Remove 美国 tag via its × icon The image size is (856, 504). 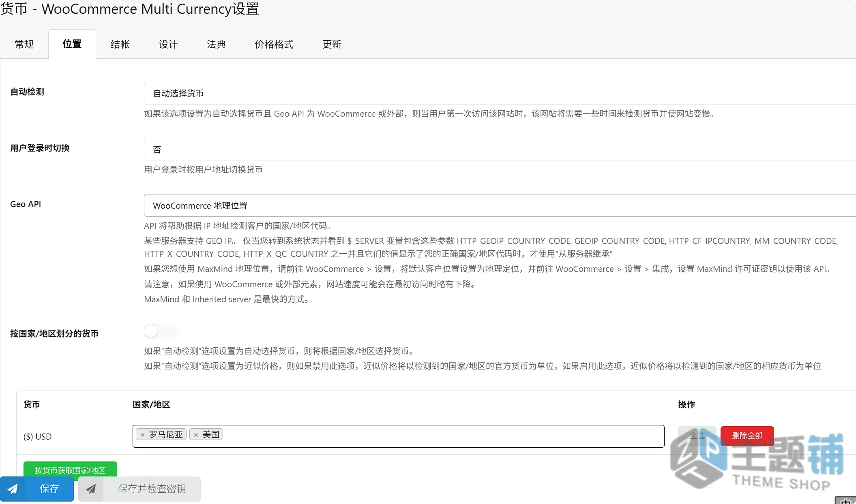(196, 435)
